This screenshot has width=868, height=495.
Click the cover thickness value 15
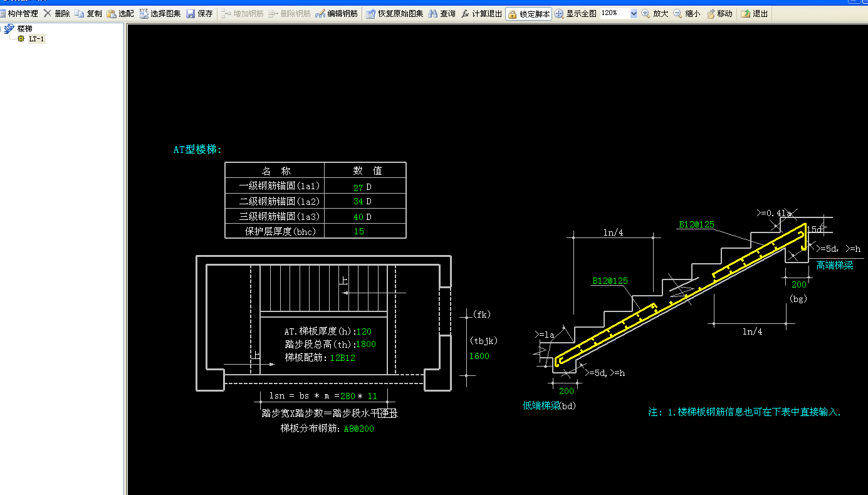(x=358, y=231)
